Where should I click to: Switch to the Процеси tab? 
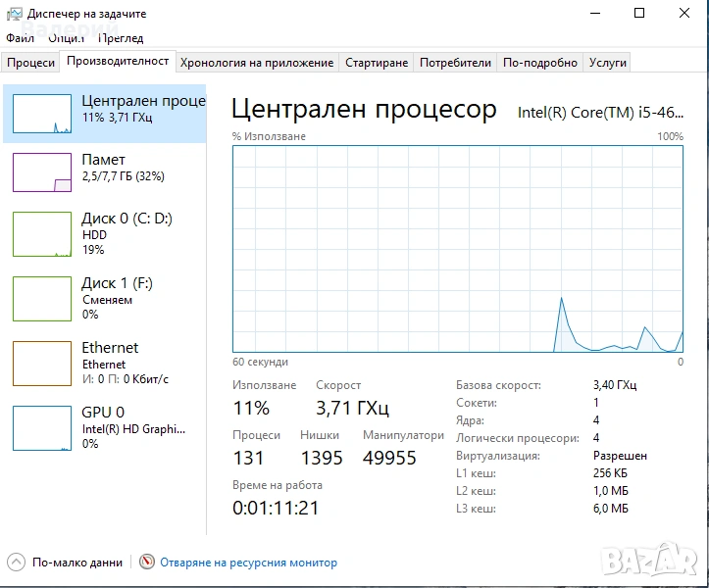click(x=30, y=63)
